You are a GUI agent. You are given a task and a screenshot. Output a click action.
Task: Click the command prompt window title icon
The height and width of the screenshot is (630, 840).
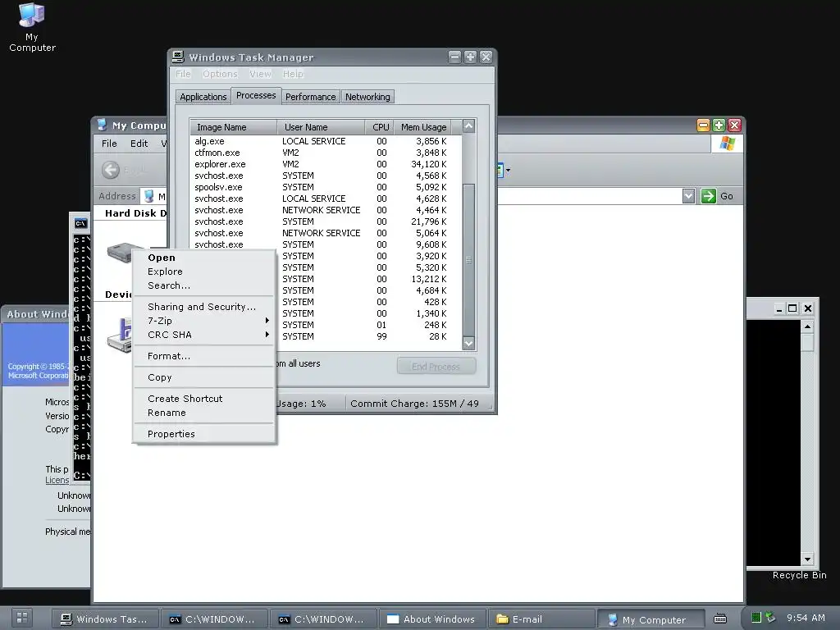pos(81,223)
